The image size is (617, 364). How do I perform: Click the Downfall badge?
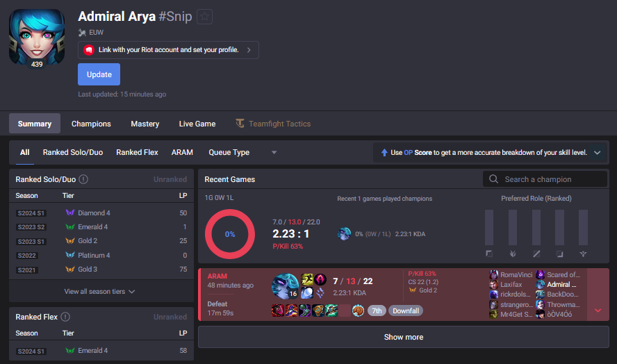(406, 311)
